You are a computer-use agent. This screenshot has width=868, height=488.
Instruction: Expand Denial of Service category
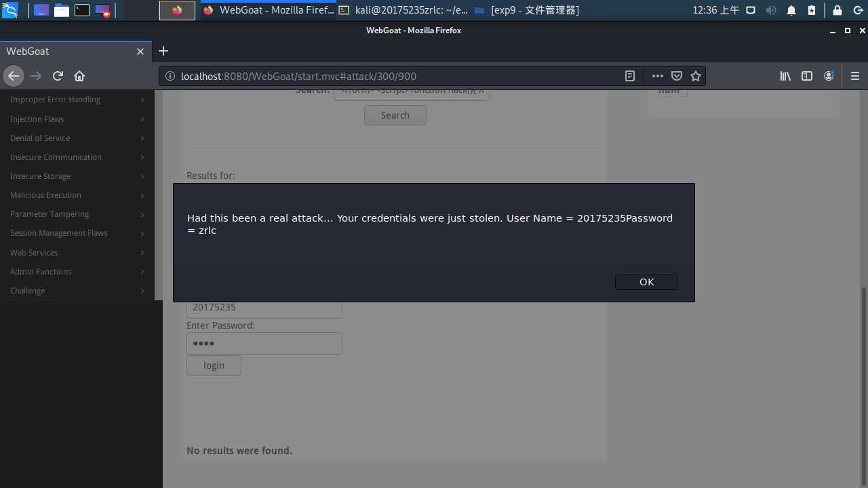77,138
